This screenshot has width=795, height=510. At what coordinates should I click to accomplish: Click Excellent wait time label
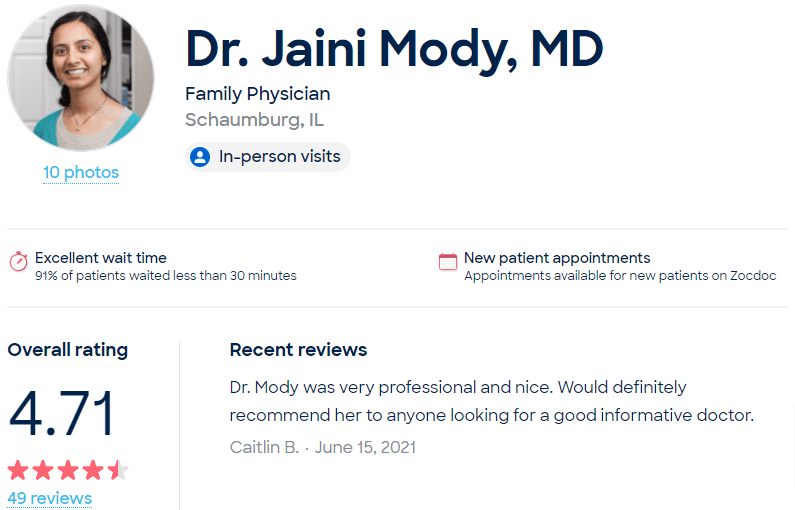point(101,258)
